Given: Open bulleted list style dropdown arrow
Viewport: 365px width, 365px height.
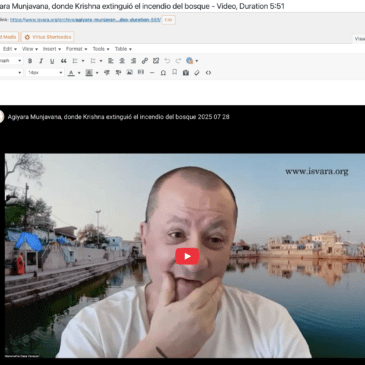Looking at the screenshot, I should (x=83, y=61).
